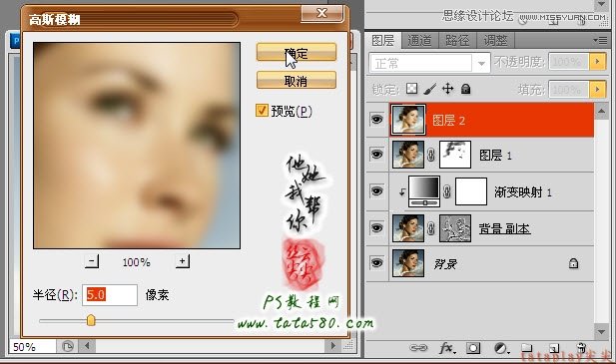The image size is (616, 364).
Task: Click the link icon on 渐变映射 1
Action: click(446, 191)
